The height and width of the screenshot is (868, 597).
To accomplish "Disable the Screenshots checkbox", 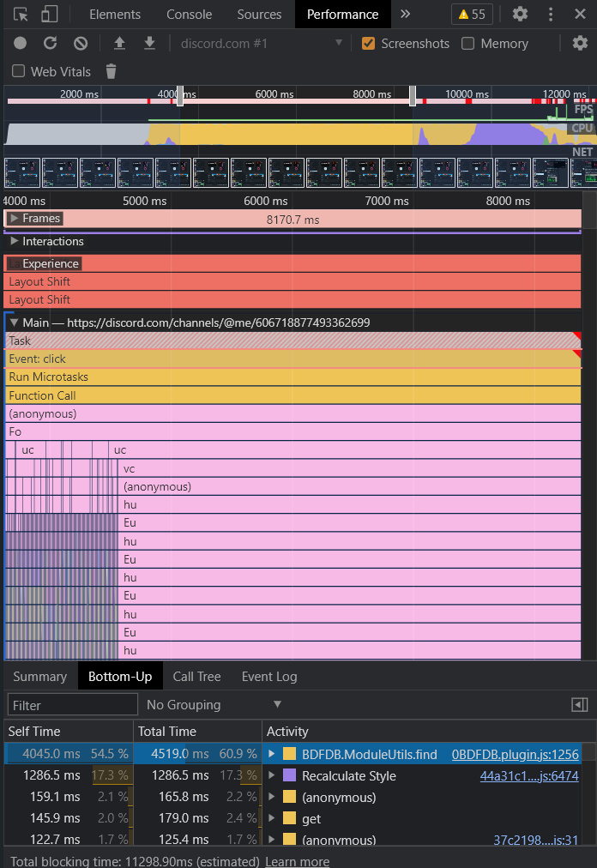I will [368, 43].
